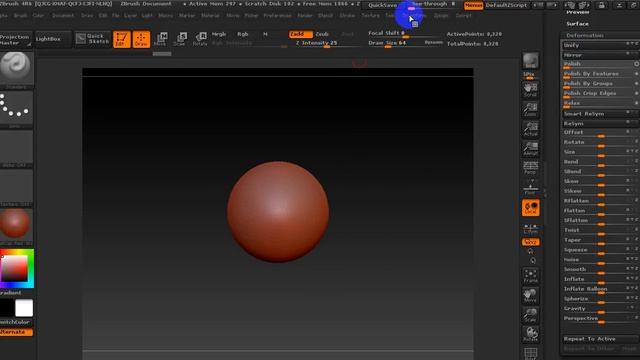Toggle the circle mode dot on Polish row
640x360 pixels.
[x=636, y=64]
